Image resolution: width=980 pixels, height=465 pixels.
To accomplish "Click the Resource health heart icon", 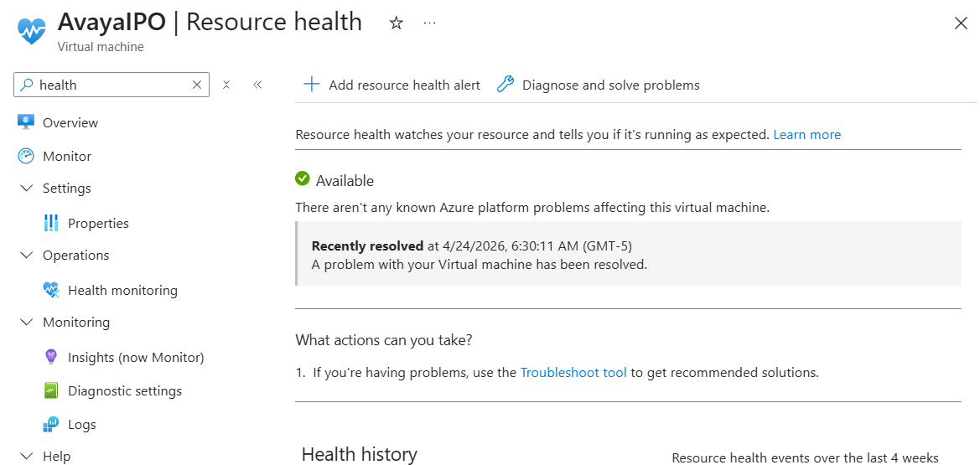I will [31, 31].
